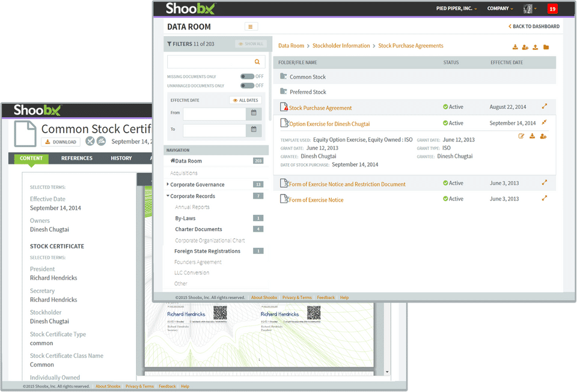
Task: Open the To date calendar picker
Action: 254,129
